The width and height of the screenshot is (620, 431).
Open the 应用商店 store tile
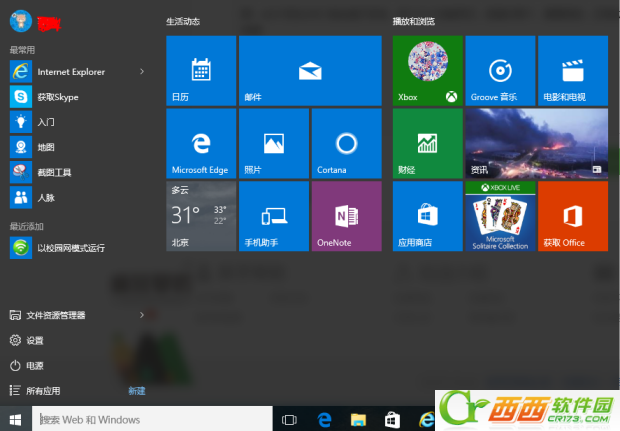click(427, 216)
